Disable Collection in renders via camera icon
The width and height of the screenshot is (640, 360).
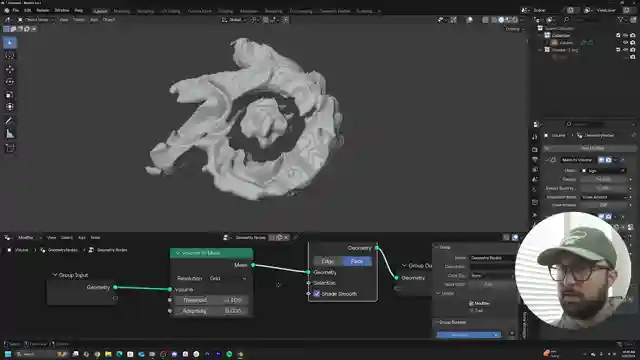(633, 36)
